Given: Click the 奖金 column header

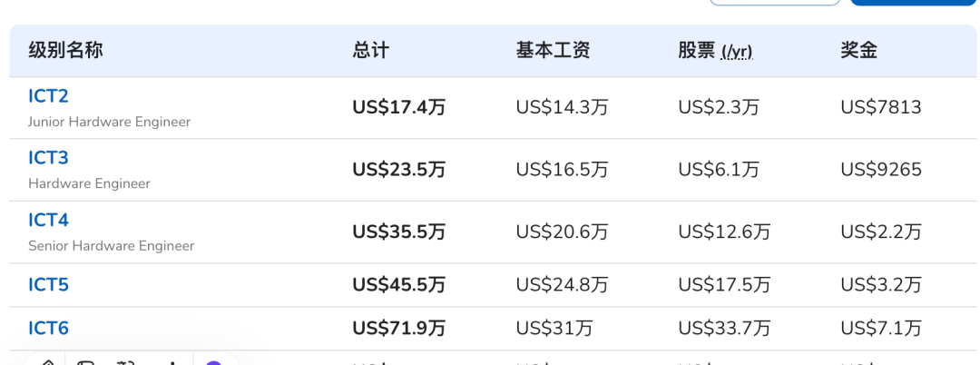Looking at the screenshot, I should [858, 51].
